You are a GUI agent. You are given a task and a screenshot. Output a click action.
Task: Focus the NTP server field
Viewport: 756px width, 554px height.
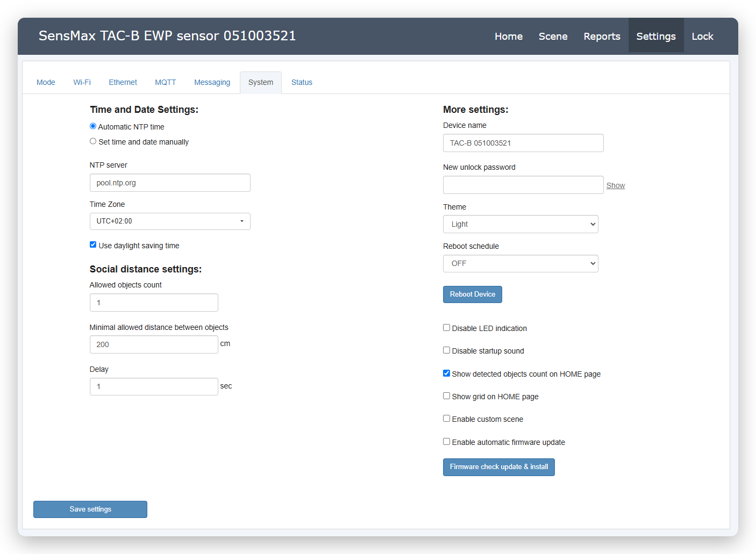click(x=170, y=183)
